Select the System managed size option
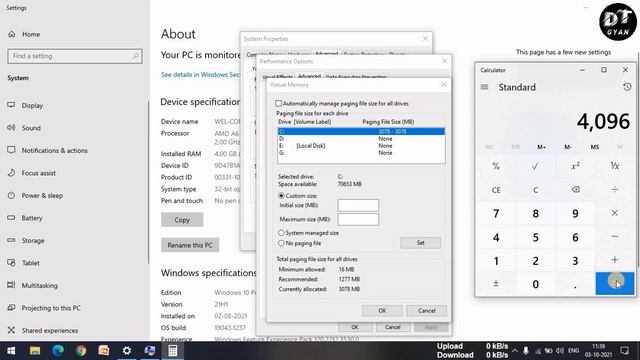This screenshot has width=640, height=360. click(x=281, y=233)
